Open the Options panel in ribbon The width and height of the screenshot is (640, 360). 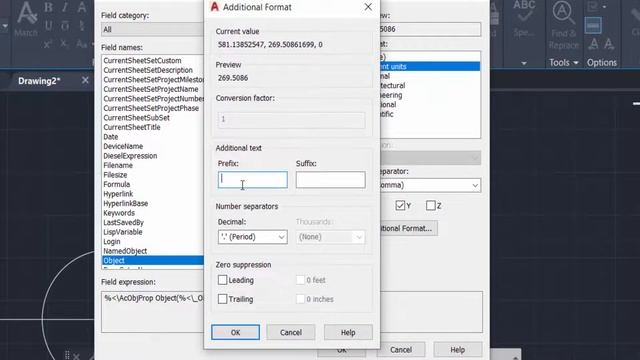coord(602,62)
